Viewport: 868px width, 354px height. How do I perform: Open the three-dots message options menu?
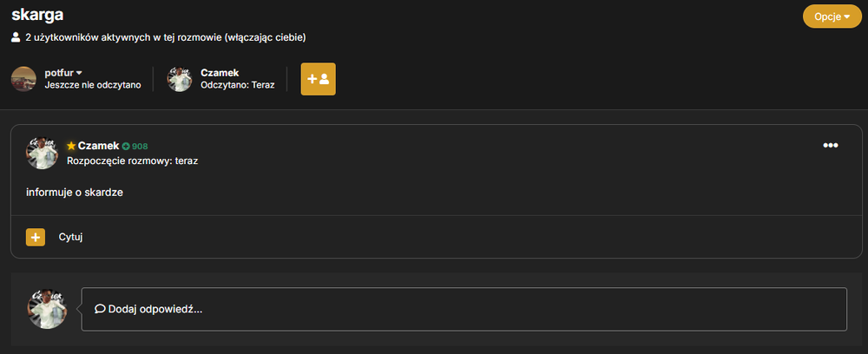pyautogui.click(x=831, y=146)
